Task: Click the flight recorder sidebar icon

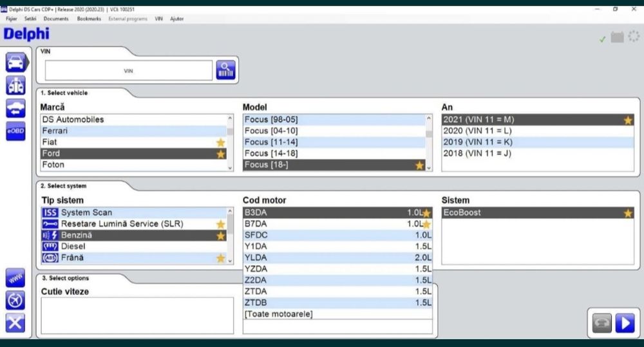Action: 15,301
